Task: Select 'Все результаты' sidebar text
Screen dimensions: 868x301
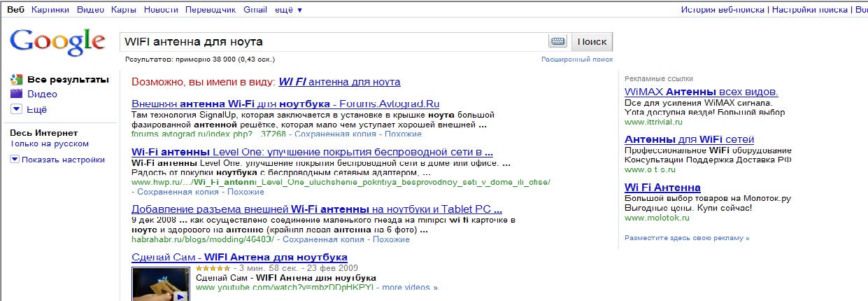Action: click(68, 80)
